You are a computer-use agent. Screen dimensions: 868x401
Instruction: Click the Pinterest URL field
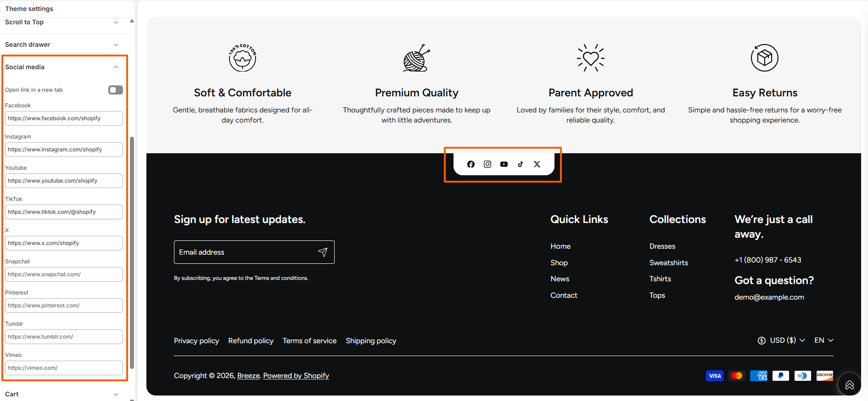(64, 306)
